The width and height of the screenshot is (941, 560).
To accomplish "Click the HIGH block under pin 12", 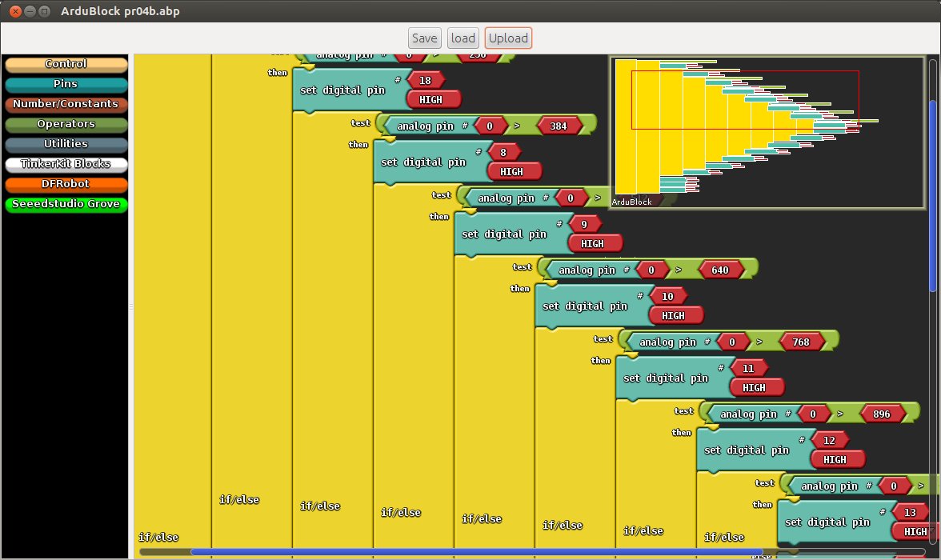I will click(838, 460).
